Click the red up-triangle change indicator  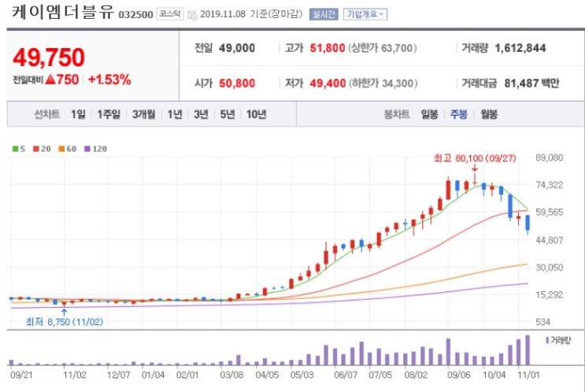pyautogui.click(x=50, y=80)
